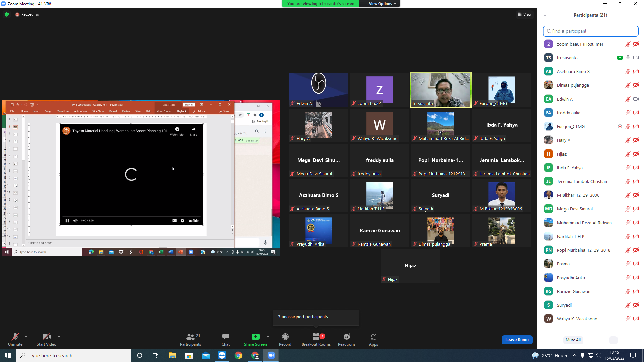Click Mute All
Image resolution: width=644 pixels, height=362 pixels.
point(573,340)
